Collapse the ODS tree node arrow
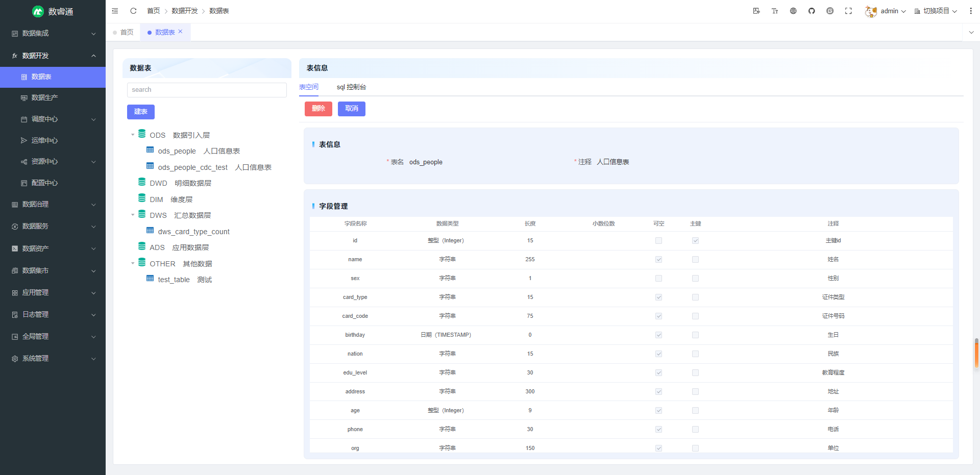This screenshot has height=475, width=980. pyautogui.click(x=133, y=135)
